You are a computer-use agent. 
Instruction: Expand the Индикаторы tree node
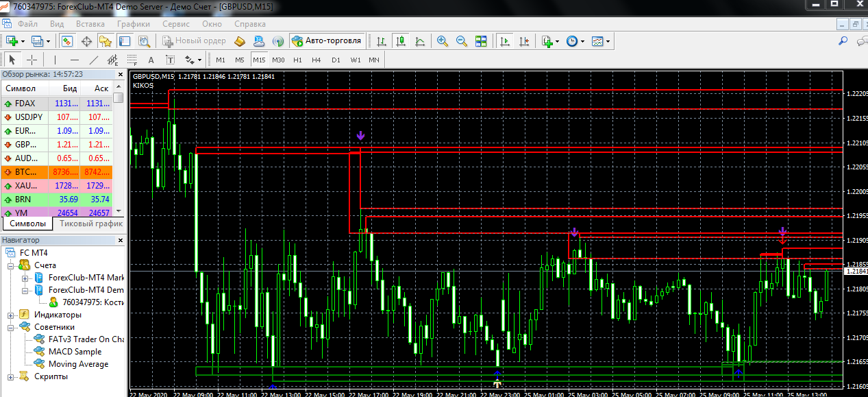11,315
